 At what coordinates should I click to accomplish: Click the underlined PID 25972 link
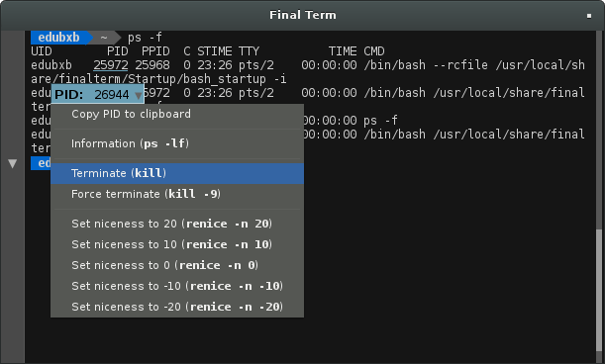[111, 65]
